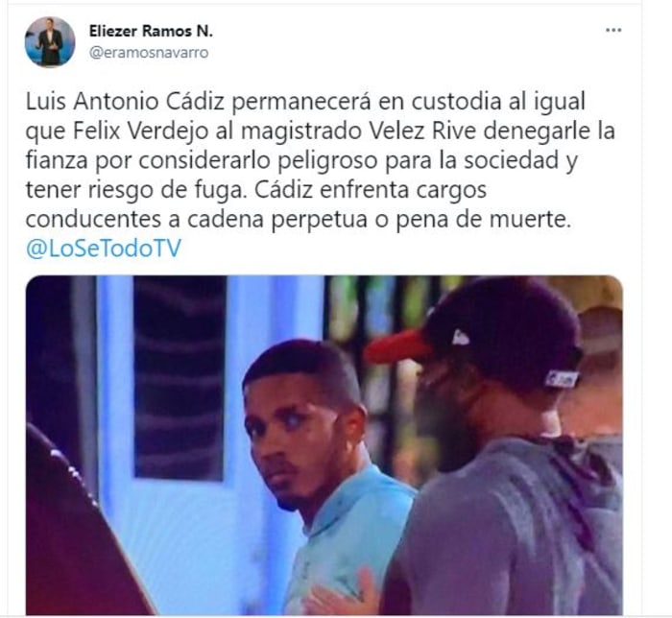Click the dark window in the photo

[x=180, y=377]
